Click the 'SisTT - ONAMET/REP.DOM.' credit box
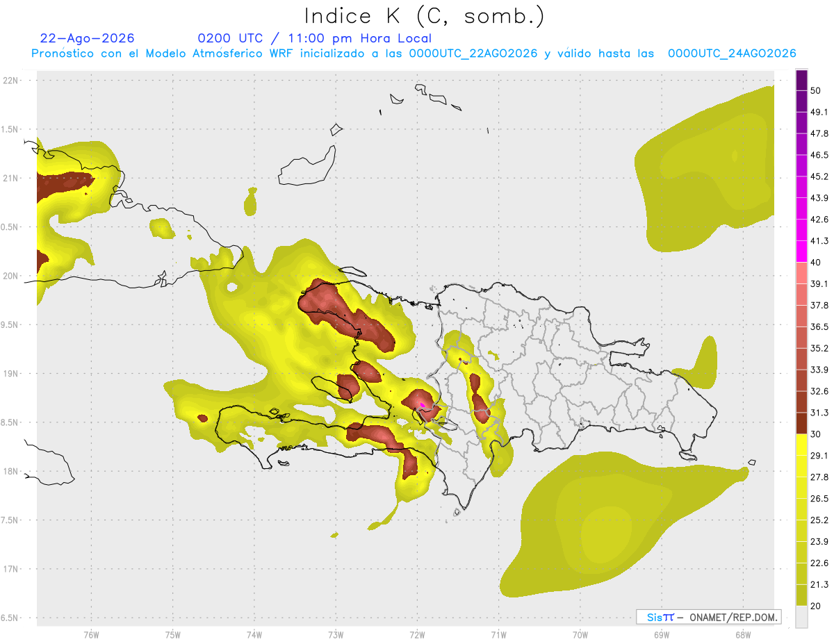 pos(709,617)
